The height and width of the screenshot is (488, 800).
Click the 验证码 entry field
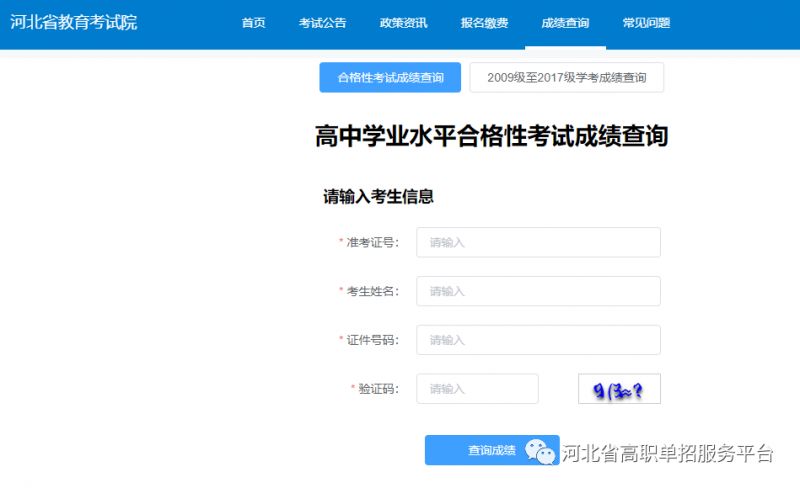477,389
